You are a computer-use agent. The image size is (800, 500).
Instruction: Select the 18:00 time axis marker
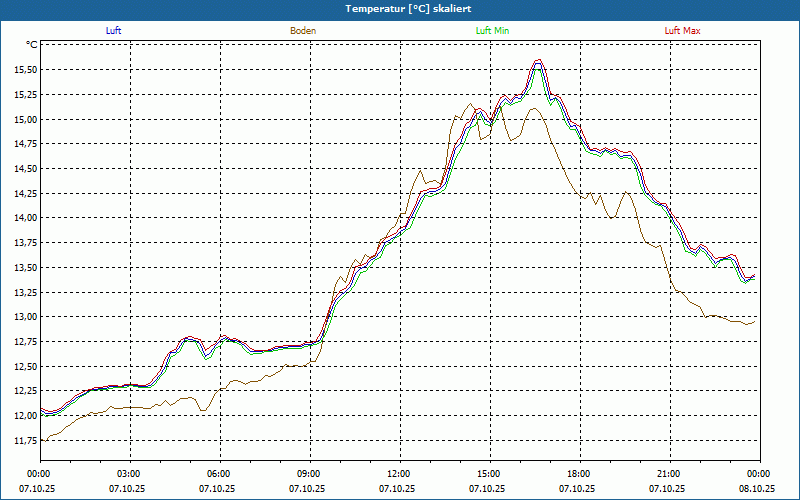(x=579, y=474)
